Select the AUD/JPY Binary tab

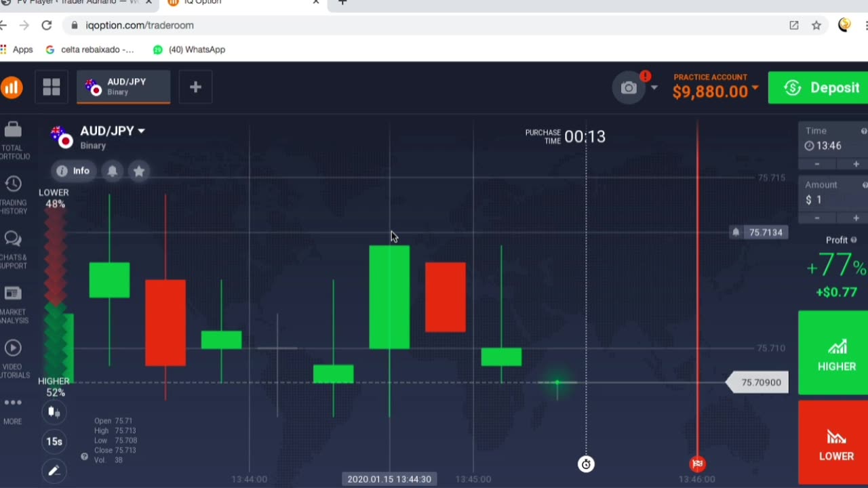pyautogui.click(x=123, y=87)
